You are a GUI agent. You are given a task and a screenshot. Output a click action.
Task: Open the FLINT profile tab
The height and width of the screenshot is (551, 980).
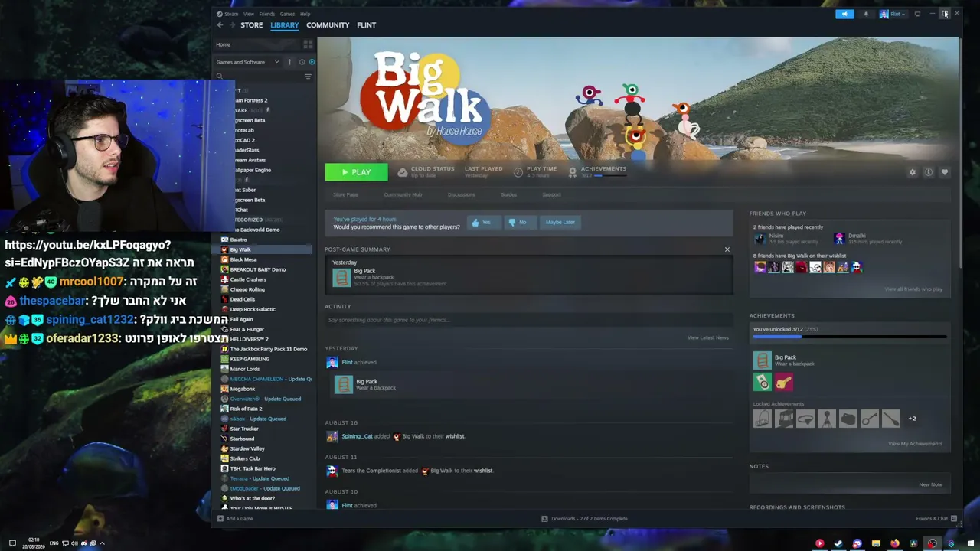tap(366, 25)
